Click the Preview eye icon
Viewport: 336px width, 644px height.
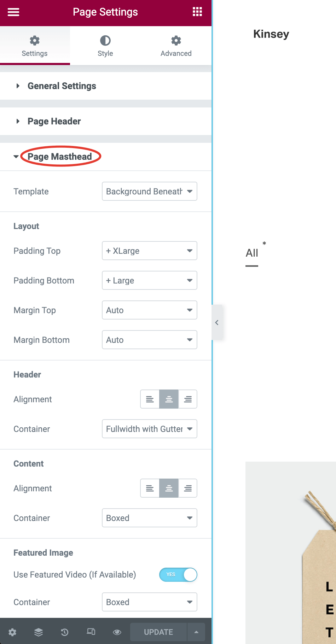click(x=117, y=632)
